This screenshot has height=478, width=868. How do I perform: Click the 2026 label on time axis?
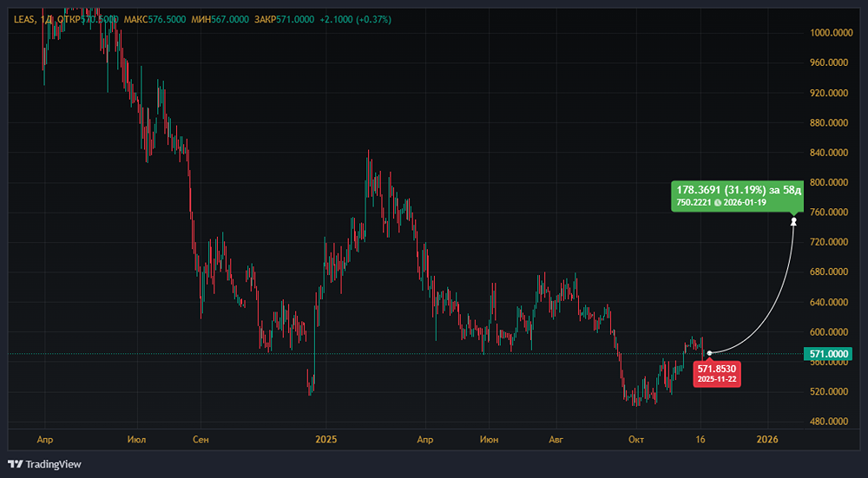pos(767,439)
